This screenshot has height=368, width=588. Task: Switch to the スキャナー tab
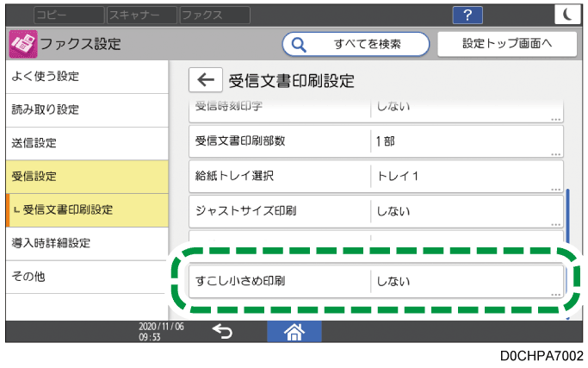pos(142,16)
